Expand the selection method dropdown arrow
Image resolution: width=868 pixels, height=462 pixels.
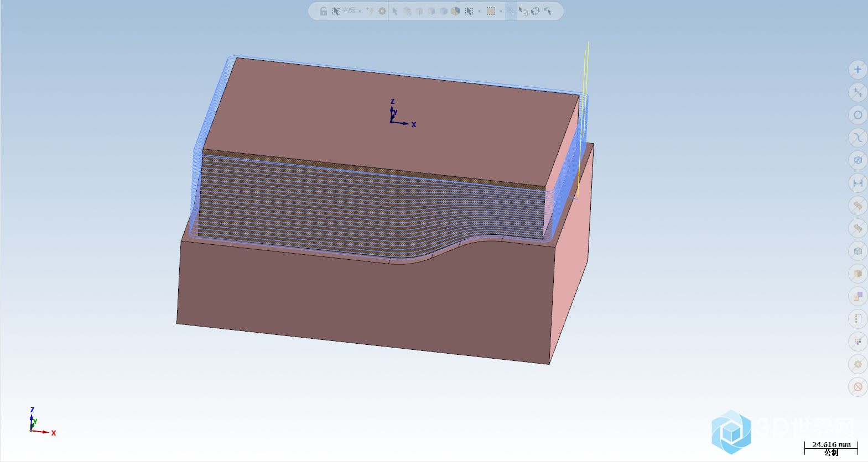(x=479, y=11)
